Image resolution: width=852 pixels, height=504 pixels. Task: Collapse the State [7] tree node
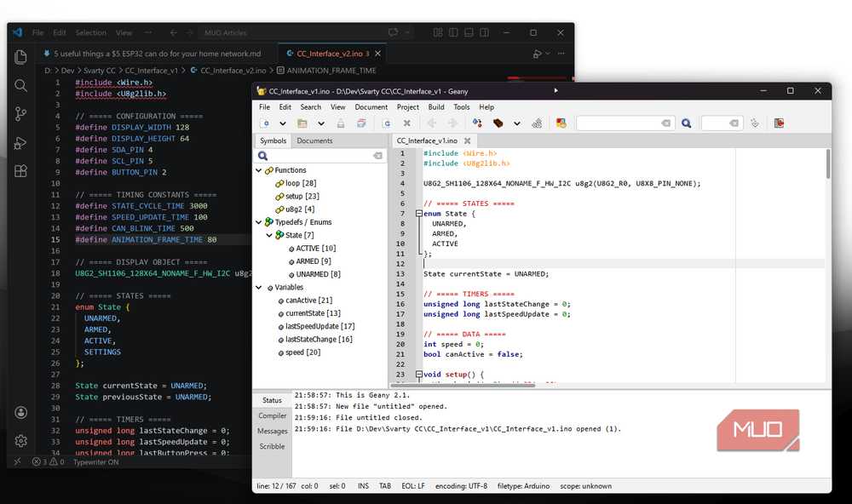(269, 235)
